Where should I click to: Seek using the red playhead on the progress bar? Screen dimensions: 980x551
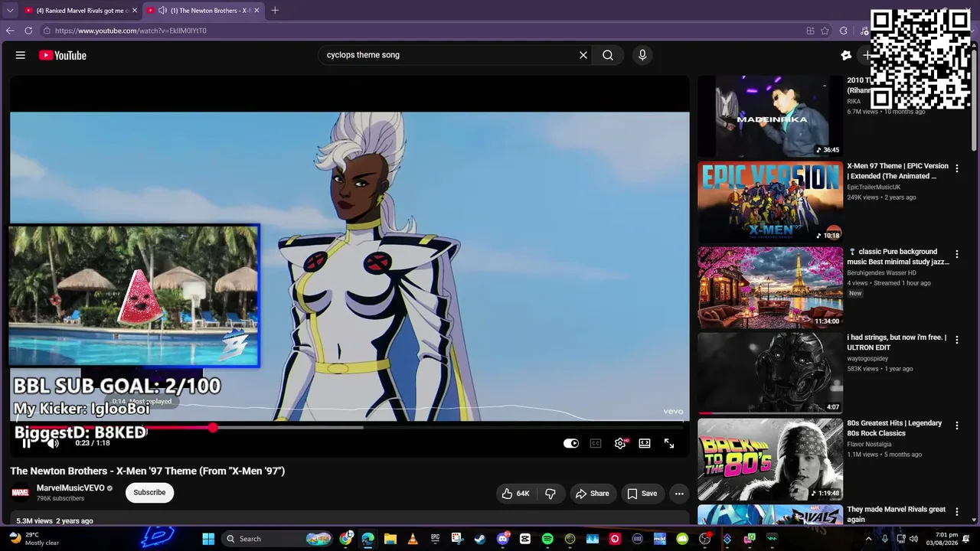point(213,428)
